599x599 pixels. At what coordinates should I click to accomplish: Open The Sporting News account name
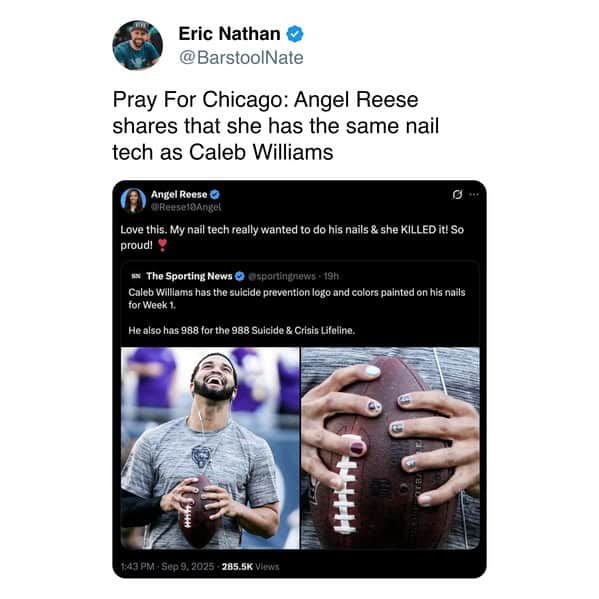coord(189,276)
